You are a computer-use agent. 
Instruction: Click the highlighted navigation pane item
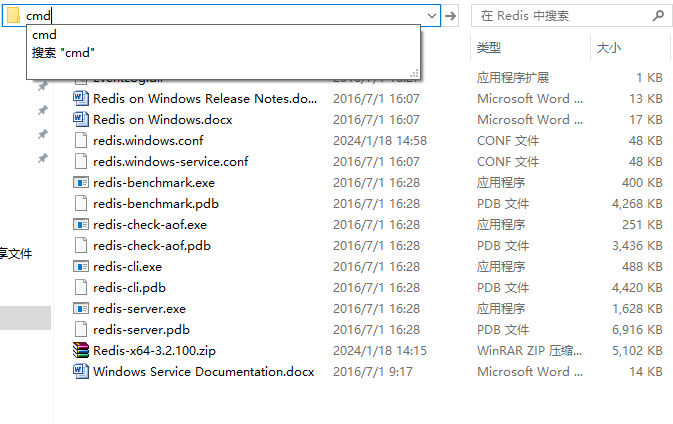[x=25, y=318]
